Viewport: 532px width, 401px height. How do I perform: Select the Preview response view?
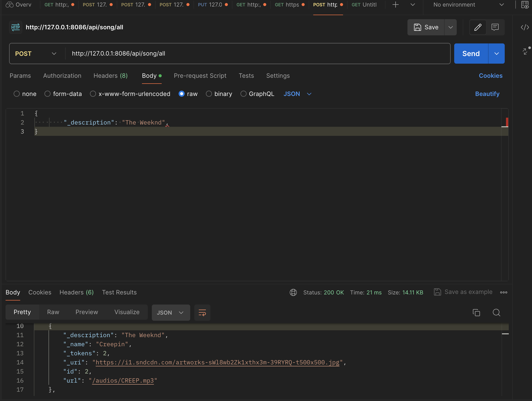click(87, 312)
